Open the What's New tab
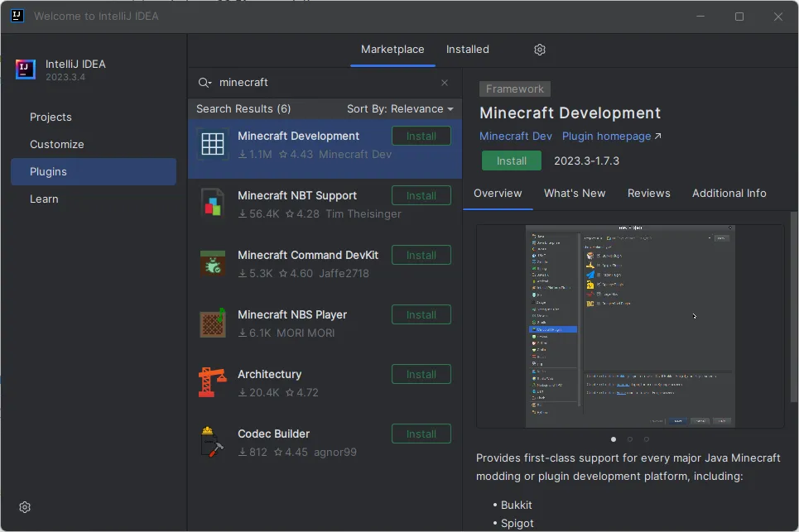799x532 pixels. pos(575,194)
